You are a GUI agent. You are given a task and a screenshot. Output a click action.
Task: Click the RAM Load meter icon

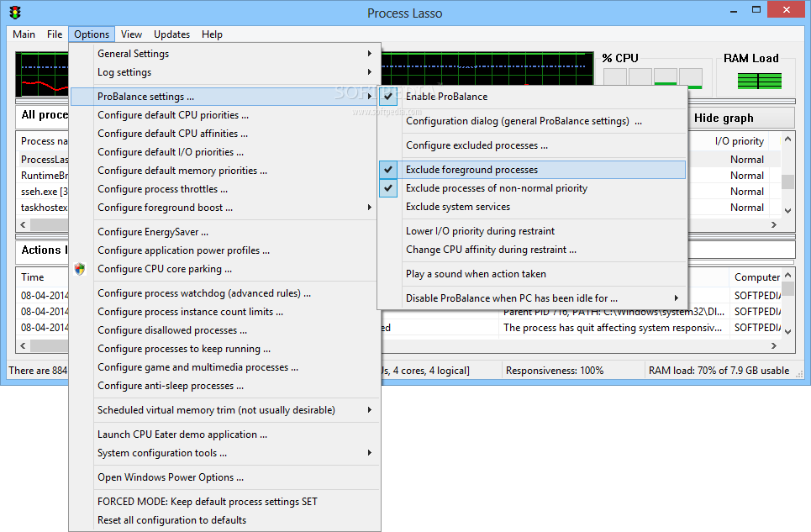(x=759, y=82)
